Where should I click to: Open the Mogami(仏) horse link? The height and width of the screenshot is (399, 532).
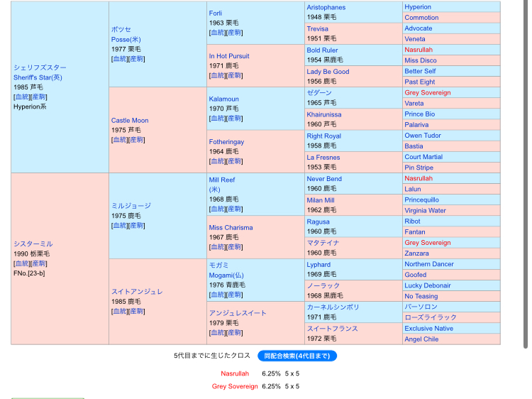point(226,275)
